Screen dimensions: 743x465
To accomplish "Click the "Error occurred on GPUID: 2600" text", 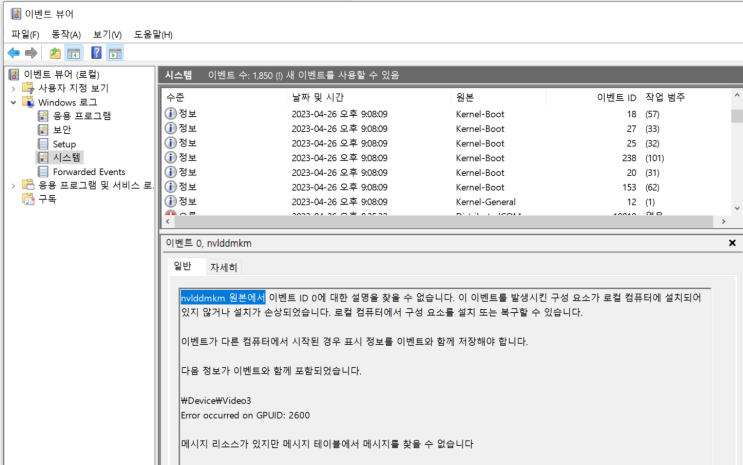I will (x=245, y=415).
